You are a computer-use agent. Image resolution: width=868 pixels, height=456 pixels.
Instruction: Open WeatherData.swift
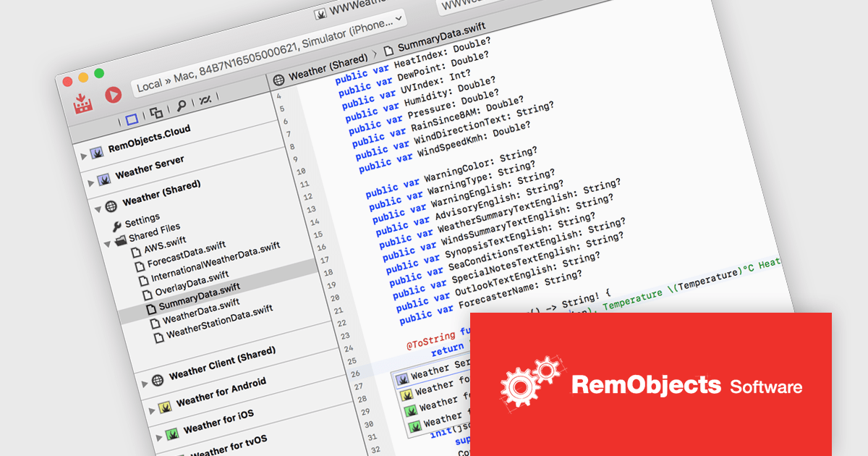[201, 311]
